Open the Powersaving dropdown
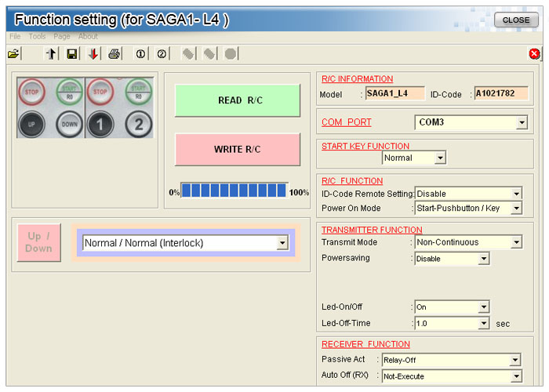This screenshot has height=392, width=549. 484,259
